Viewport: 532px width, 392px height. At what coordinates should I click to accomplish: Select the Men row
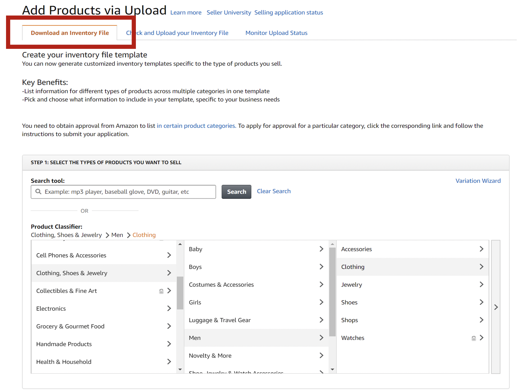(256, 338)
